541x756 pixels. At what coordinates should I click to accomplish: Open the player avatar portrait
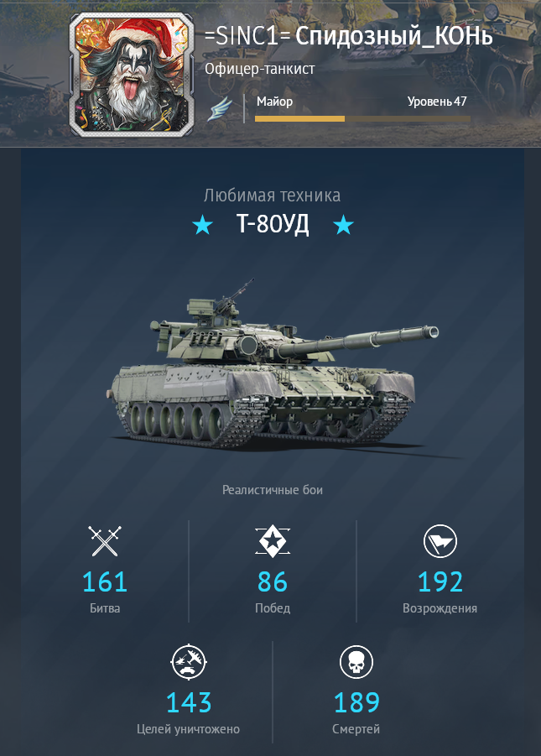[x=131, y=74]
